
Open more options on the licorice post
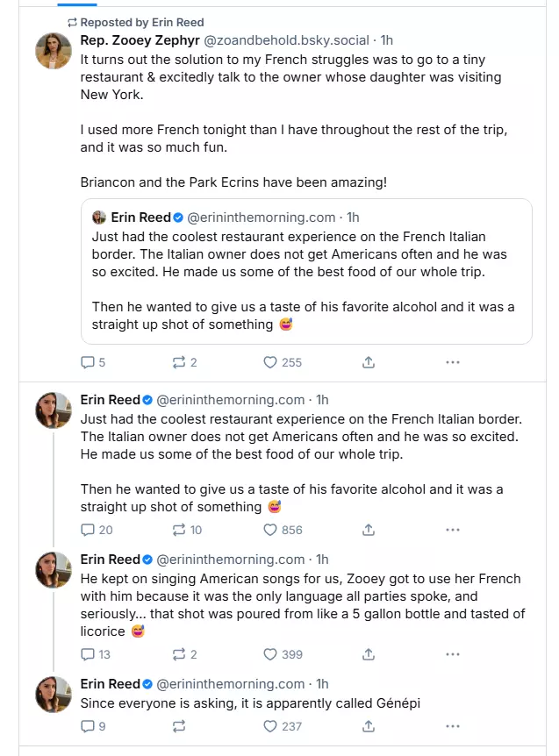(x=453, y=654)
